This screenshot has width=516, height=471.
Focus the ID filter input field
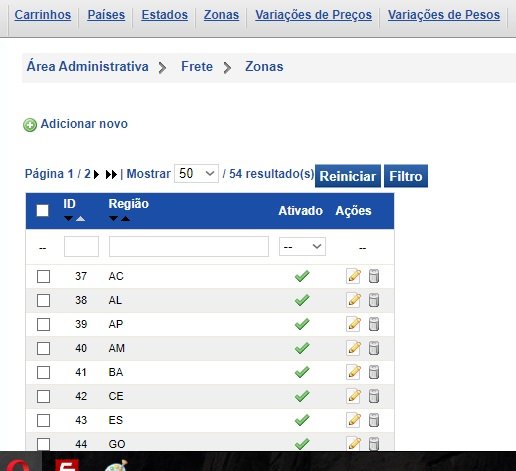(x=81, y=247)
